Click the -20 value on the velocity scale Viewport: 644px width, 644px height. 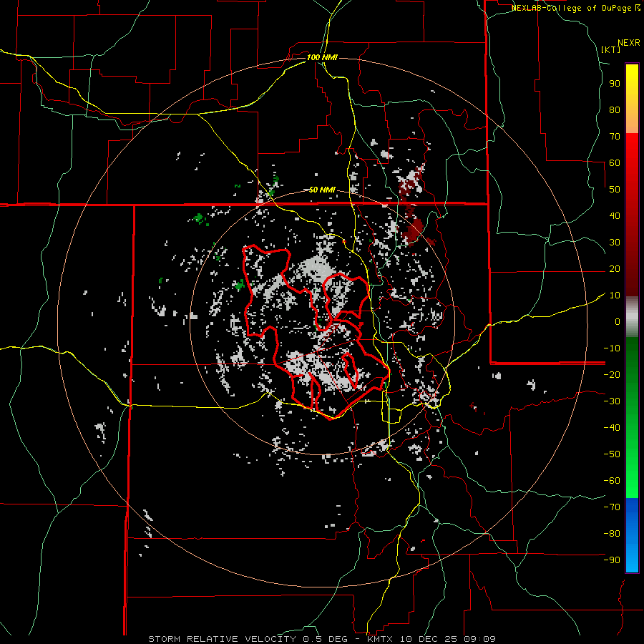610,374
